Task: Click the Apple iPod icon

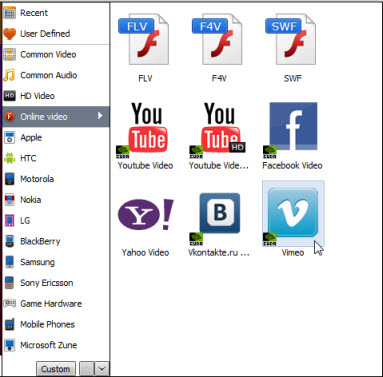Action: [9, 137]
